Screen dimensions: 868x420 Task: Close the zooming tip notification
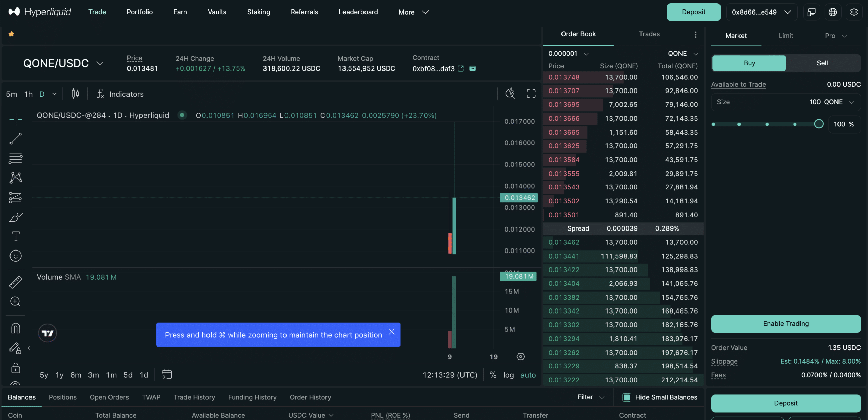tap(392, 332)
